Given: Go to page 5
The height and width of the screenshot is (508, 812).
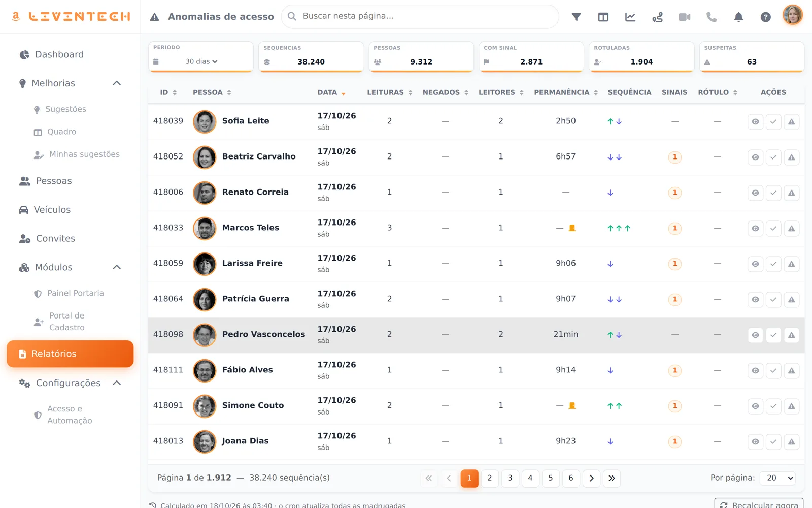Looking at the screenshot, I should point(551,478).
